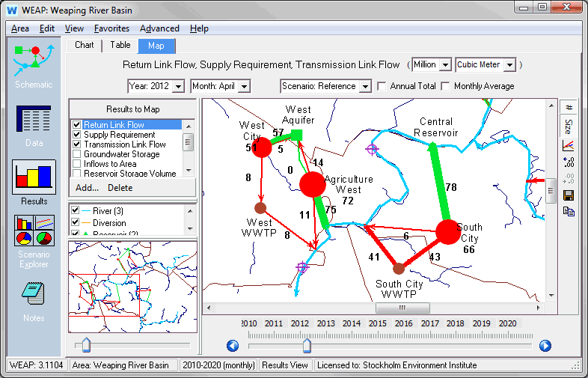Enable the Annual Total checkbox
Image resolution: width=588 pixels, height=378 pixels.
382,86
